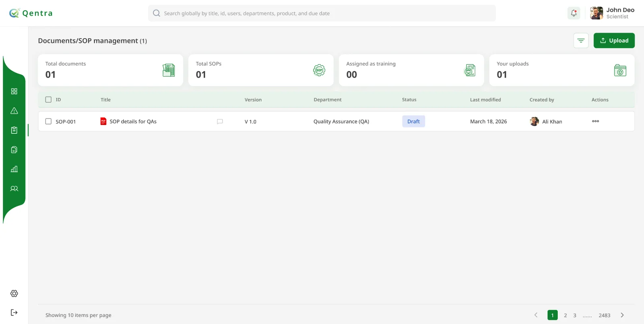Open the warning triangle sidebar icon
The height and width of the screenshot is (324, 644).
(x=14, y=111)
